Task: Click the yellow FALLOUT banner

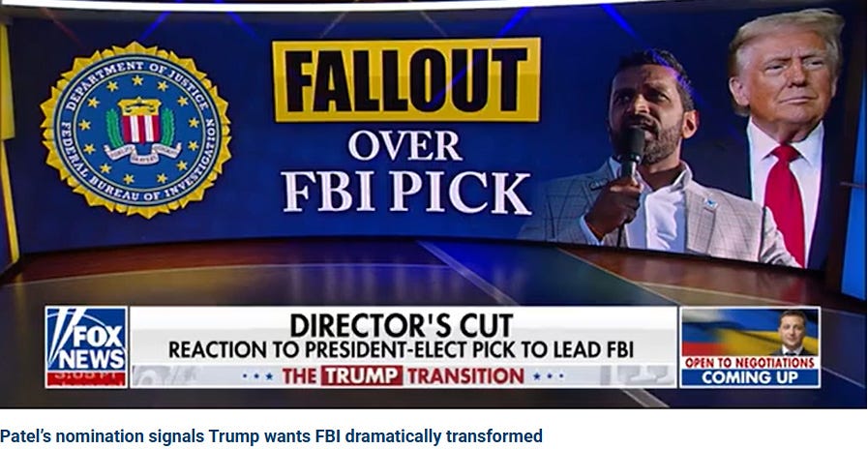Action: [x=406, y=79]
